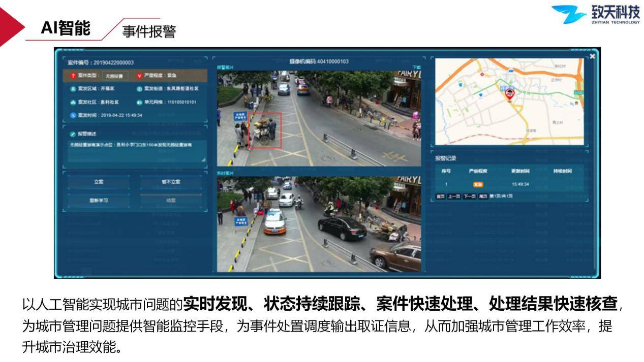Click the grid unit icon beside 110105010101

pos(139,102)
